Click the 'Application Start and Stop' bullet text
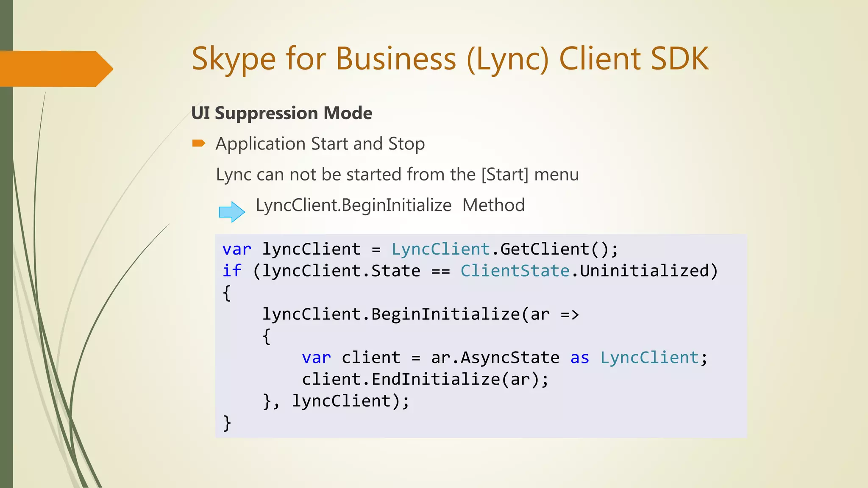The image size is (868, 488). 320,144
